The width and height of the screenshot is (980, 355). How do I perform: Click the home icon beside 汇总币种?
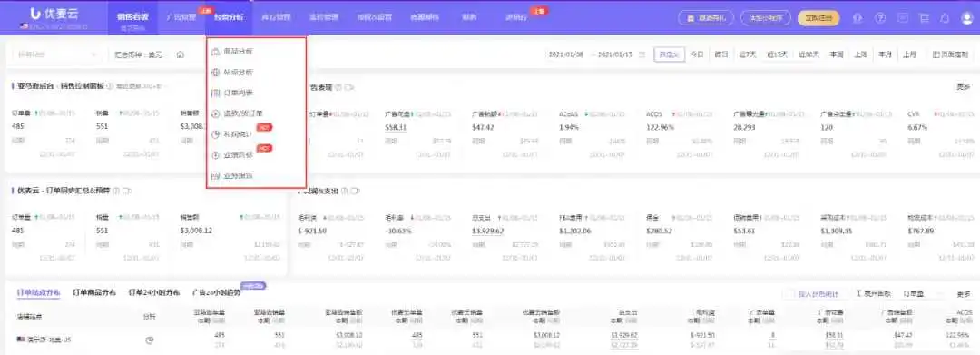(x=180, y=55)
